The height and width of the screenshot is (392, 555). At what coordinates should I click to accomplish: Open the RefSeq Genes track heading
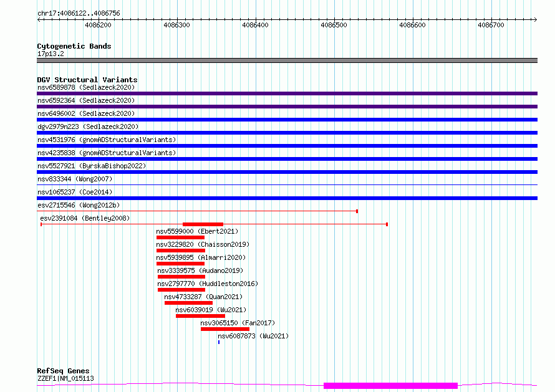click(x=64, y=371)
